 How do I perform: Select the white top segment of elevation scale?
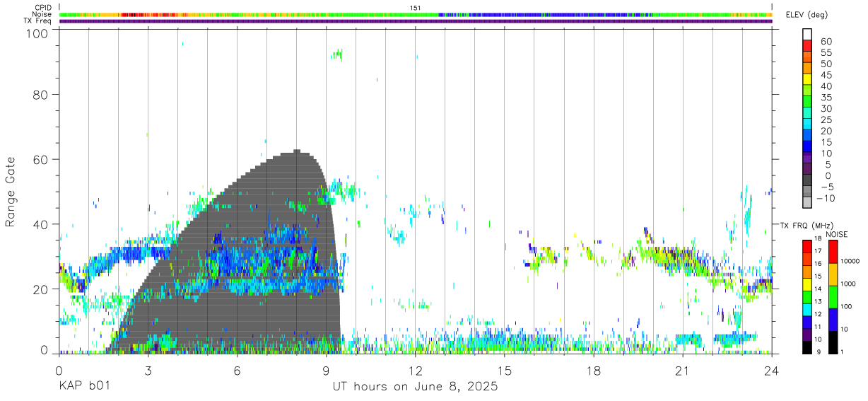click(807, 33)
